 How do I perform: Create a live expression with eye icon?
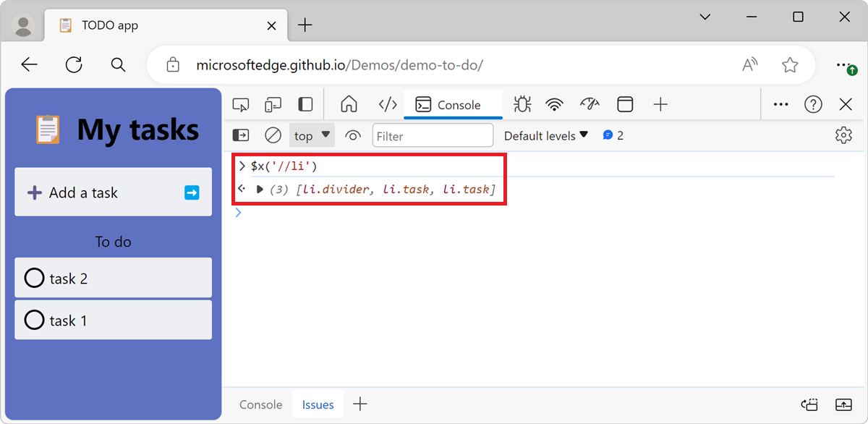(x=352, y=135)
